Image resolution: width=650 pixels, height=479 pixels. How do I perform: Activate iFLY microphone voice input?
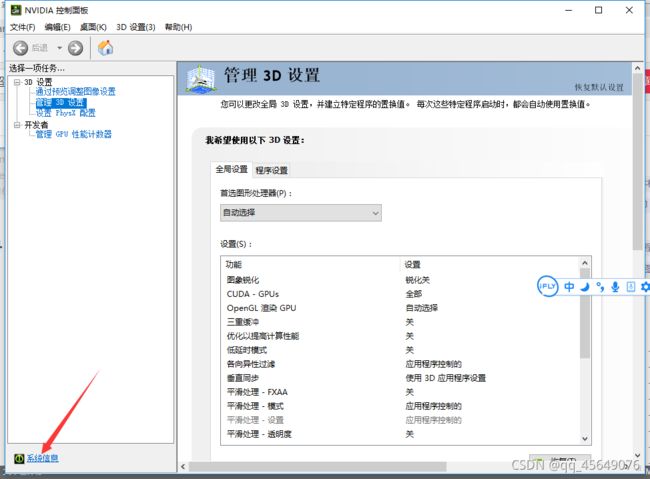point(615,287)
